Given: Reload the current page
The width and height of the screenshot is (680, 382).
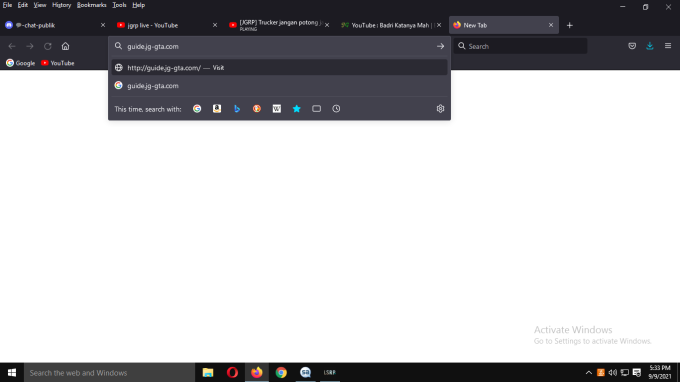Looking at the screenshot, I should [48, 46].
